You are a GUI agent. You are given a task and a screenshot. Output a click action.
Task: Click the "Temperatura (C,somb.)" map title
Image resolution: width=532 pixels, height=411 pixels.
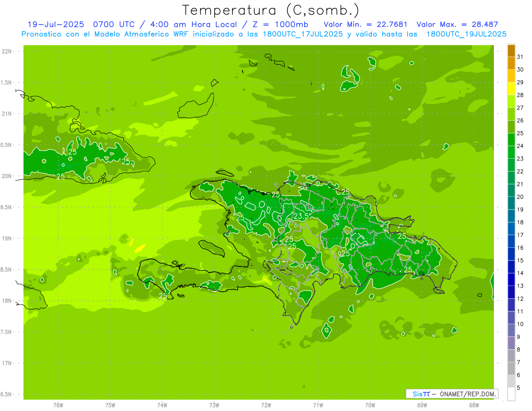[x=271, y=10]
